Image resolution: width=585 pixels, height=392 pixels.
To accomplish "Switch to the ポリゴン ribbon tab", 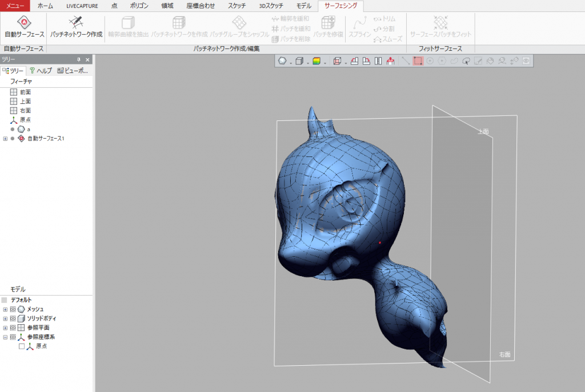I will (139, 6).
